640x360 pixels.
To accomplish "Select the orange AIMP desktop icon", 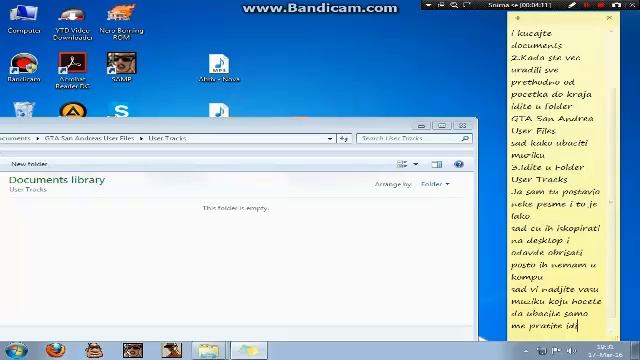I will click(73, 110).
